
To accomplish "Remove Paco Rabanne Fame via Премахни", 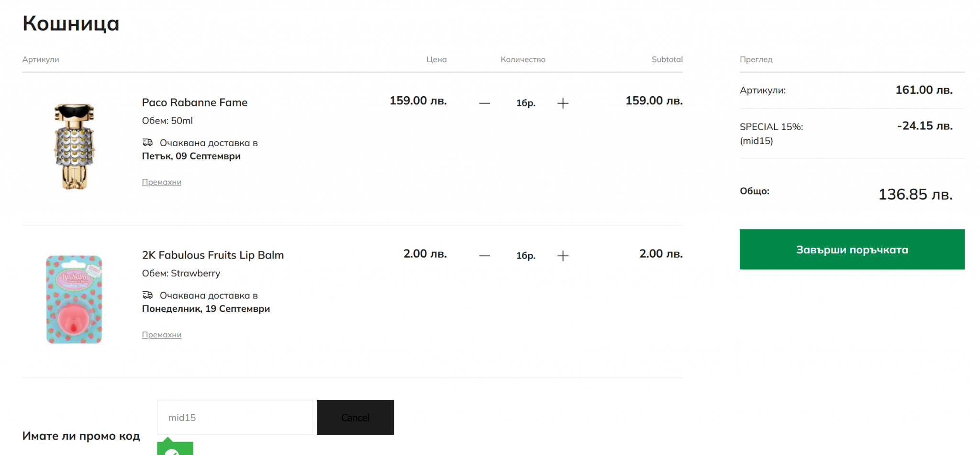I will (161, 182).
